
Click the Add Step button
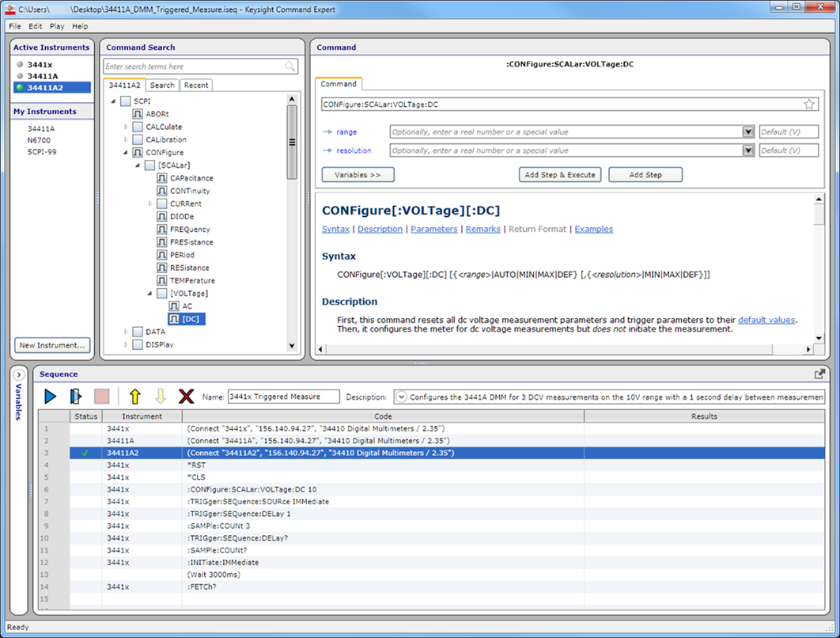645,175
